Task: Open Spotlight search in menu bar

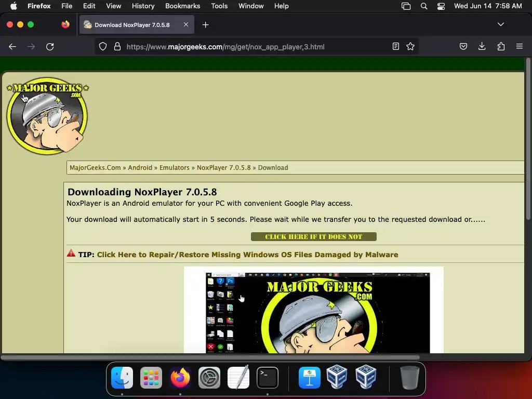Action: coord(424,6)
